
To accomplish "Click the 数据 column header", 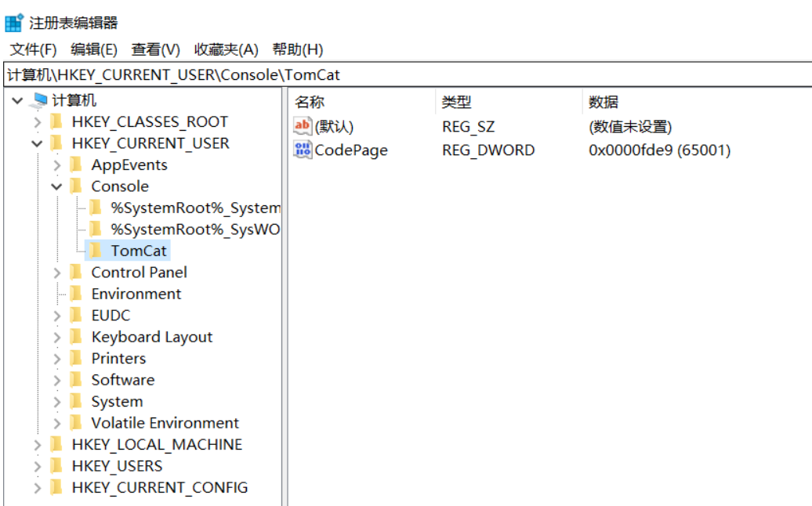I will pos(697,102).
